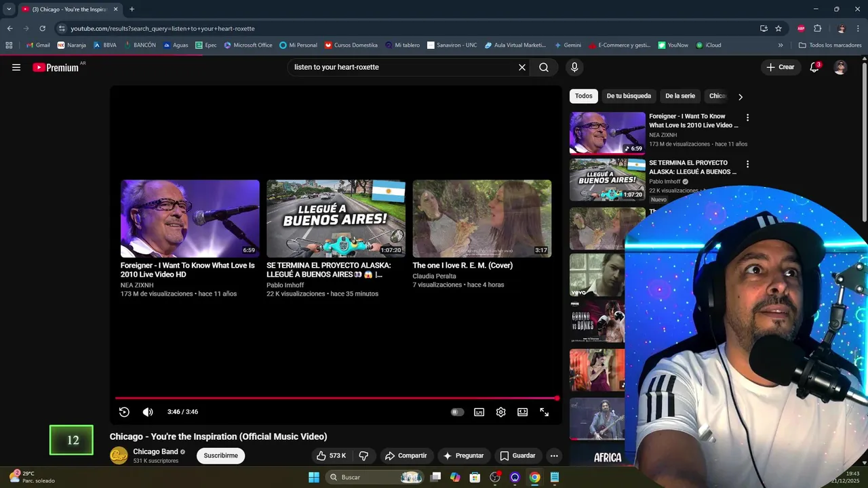The image size is (868, 488).
Task: Go back in browser history
Action: (x=9, y=28)
